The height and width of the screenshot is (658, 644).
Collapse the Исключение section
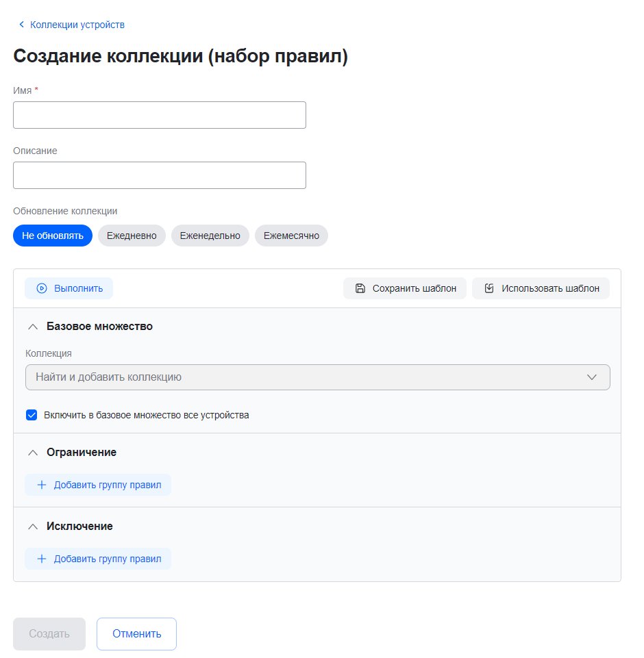[32, 527]
